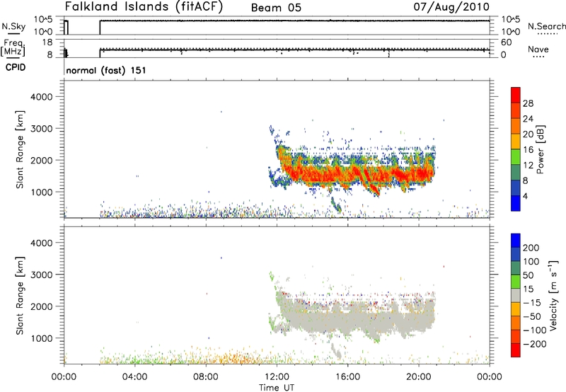Click the title 'Falkland Islands (fitACF)'
Viewport: 566px width, 392px height.
coord(144,7)
